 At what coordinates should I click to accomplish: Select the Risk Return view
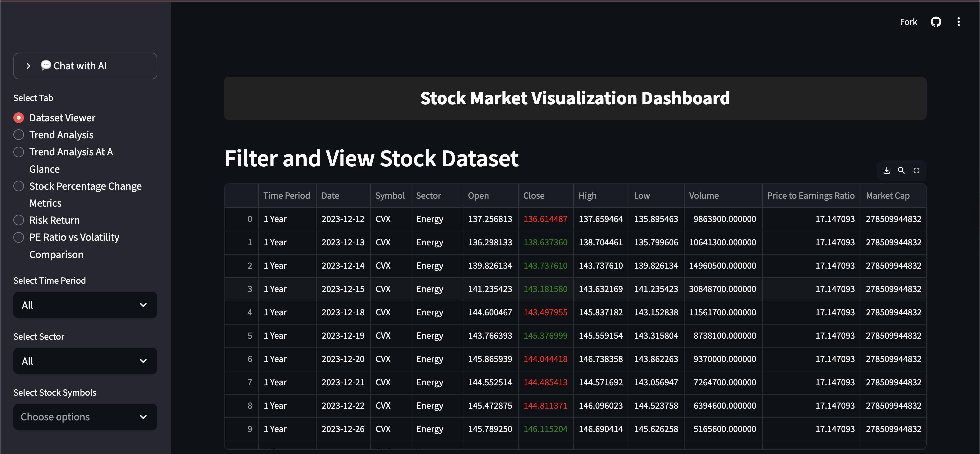(x=18, y=220)
